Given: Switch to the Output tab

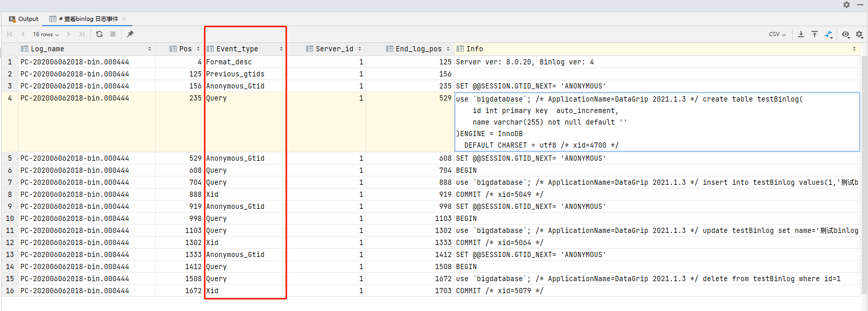Looking at the screenshot, I should (24, 19).
